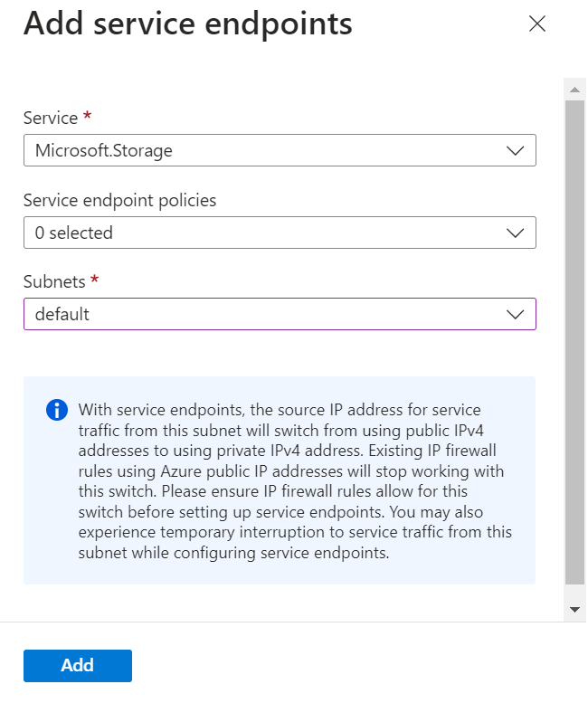Click the 'Microsoft.Storage' selected value text
The width and height of the screenshot is (588, 703).
pyautogui.click(x=103, y=151)
